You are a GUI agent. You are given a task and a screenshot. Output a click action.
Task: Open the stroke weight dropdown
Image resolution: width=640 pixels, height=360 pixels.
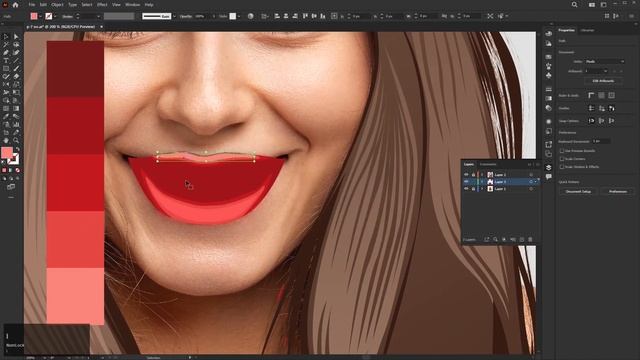point(98,16)
